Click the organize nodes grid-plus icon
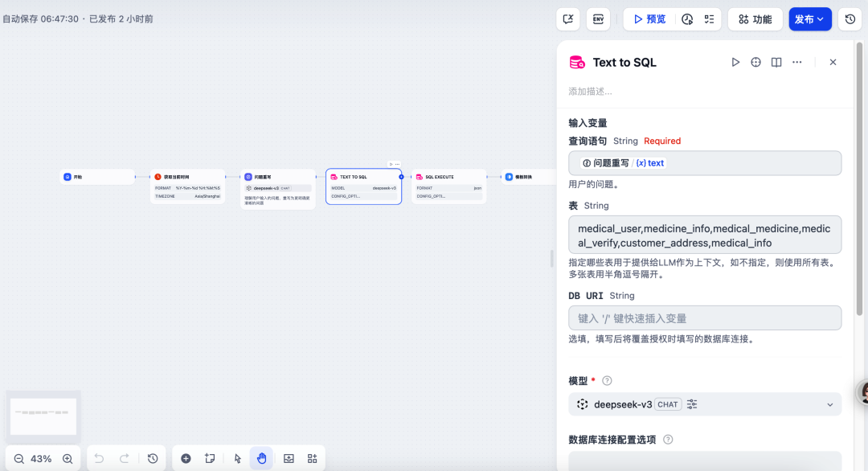This screenshot has height=471, width=868. pyautogui.click(x=312, y=459)
